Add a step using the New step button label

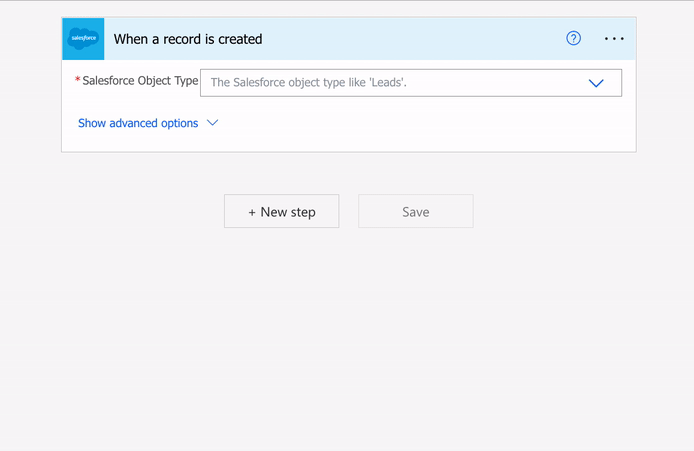point(288,212)
